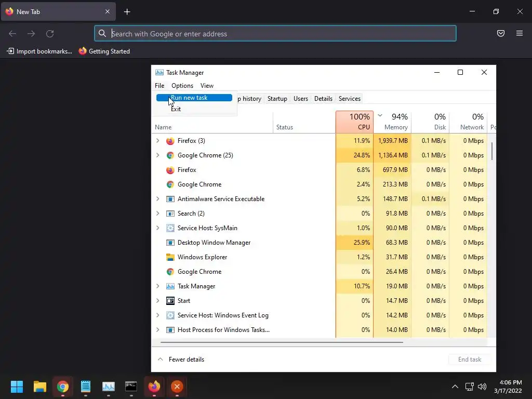Open the Options menu
The height and width of the screenshot is (399, 532).
(x=182, y=86)
